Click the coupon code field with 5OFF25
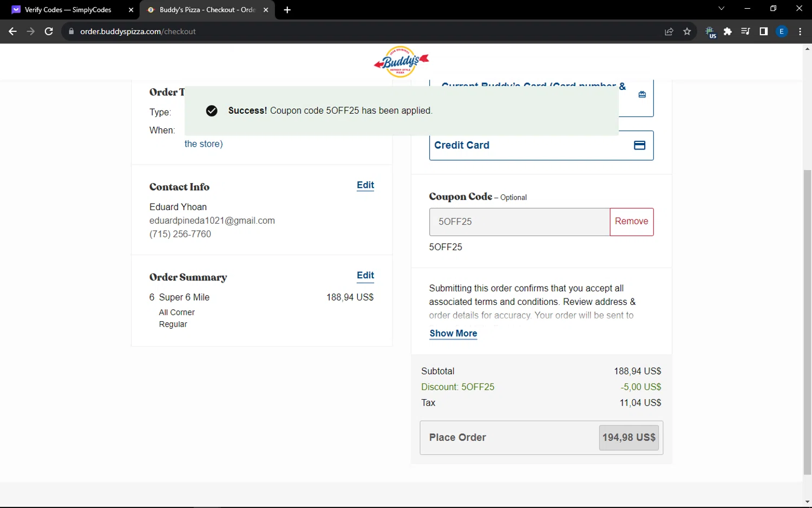 (x=520, y=222)
